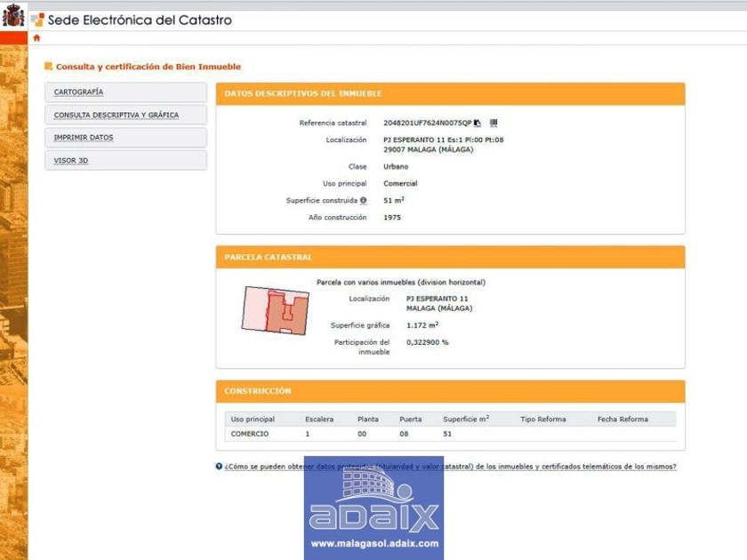Viewport: 747px width, 560px height.
Task: Select the COMERCIO row in the construction table
Action: pos(250,434)
